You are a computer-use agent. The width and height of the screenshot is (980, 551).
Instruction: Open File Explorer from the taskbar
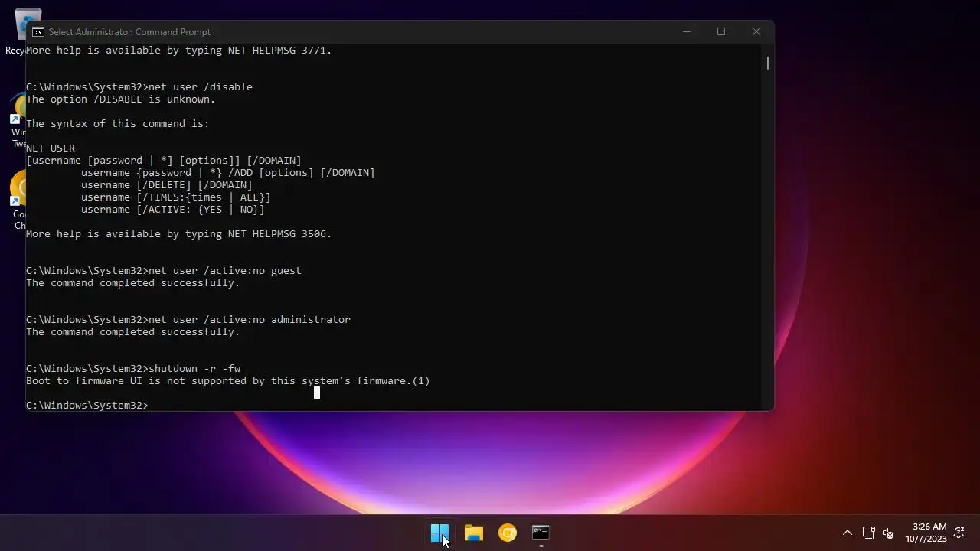(474, 533)
